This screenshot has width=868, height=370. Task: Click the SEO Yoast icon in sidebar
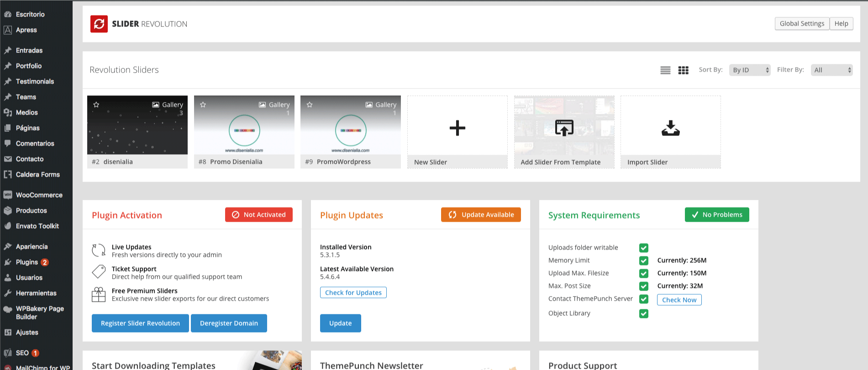coord(8,353)
